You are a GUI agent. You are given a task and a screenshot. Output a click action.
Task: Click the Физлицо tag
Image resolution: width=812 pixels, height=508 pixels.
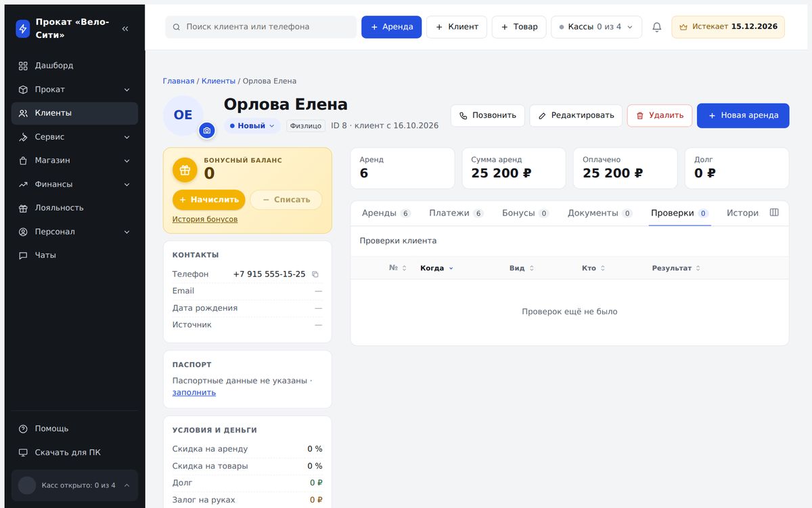click(306, 126)
